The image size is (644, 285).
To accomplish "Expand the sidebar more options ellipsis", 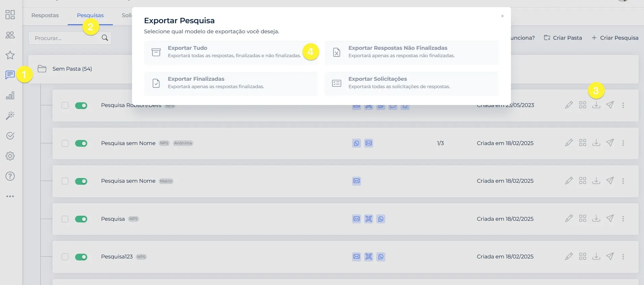I will point(10,196).
